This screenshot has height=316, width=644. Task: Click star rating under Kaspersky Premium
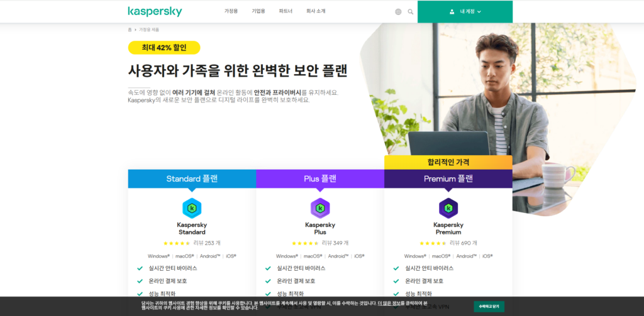click(433, 243)
